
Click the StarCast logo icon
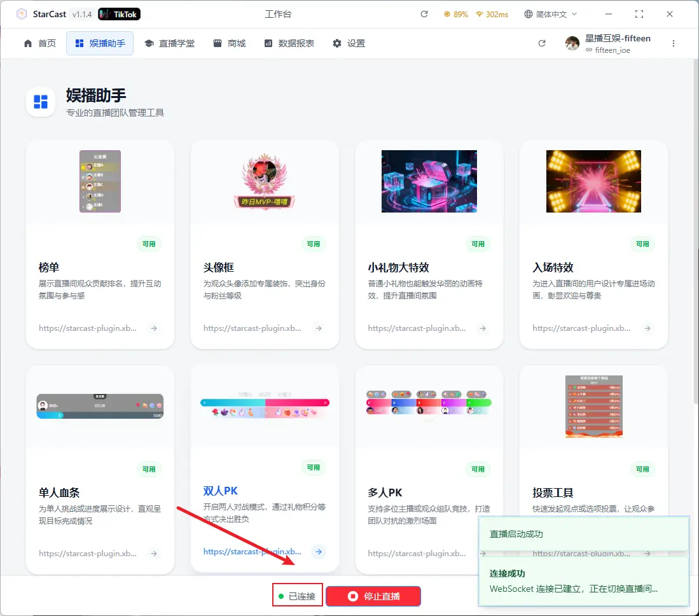tap(22, 14)
